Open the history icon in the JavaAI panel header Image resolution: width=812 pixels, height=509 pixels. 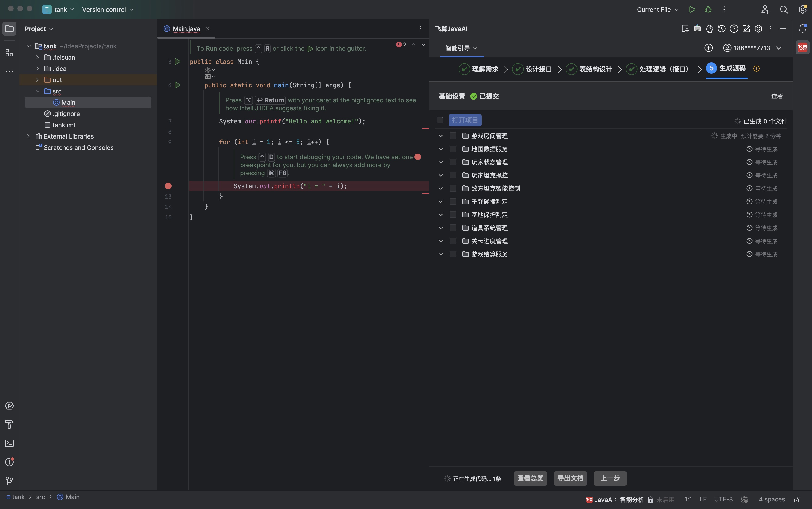click(x=721, y=29)
